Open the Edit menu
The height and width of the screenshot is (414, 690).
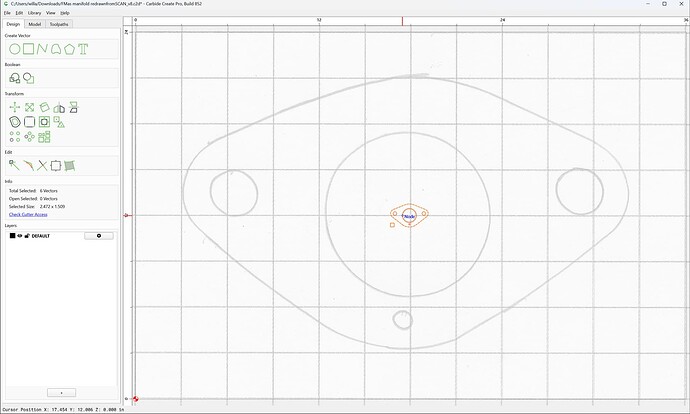[19, 13]
